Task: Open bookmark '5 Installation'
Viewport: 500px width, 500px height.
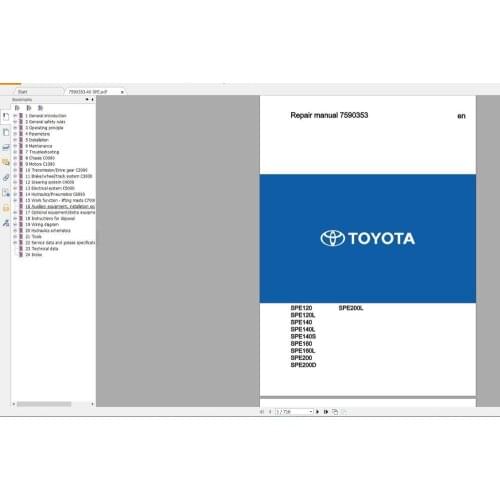Action: pyautogui.click(x=37, y=140)
